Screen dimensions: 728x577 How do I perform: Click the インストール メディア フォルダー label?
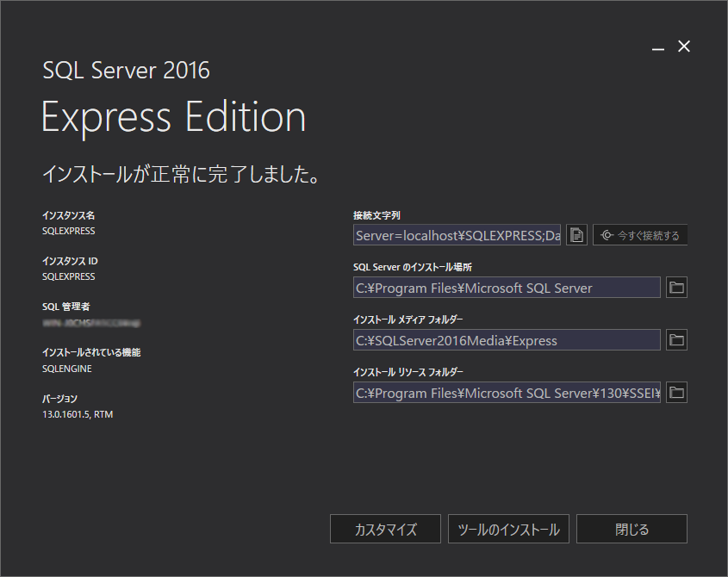[x=408, y=320]
